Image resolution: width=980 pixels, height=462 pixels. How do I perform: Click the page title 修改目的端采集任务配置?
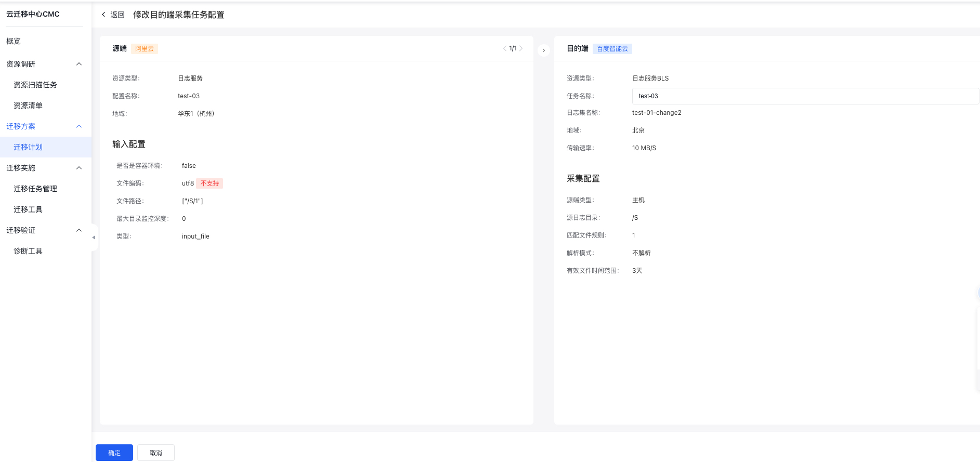179,15
